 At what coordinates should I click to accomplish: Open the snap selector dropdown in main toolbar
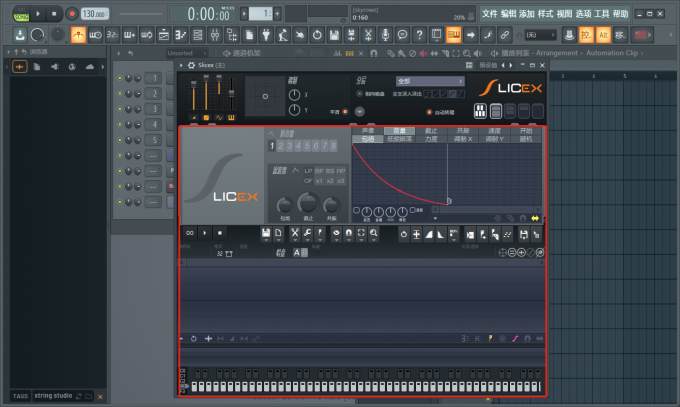[x=540, y=35]
